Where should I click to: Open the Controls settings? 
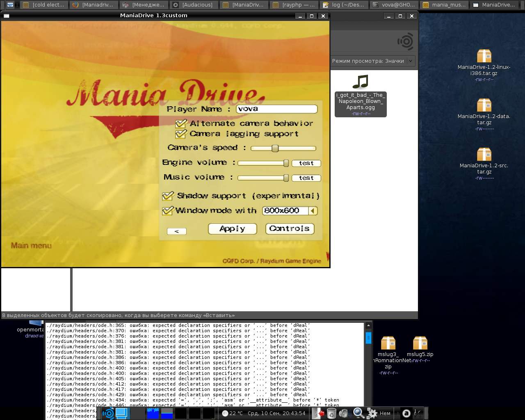click(290, 229)
